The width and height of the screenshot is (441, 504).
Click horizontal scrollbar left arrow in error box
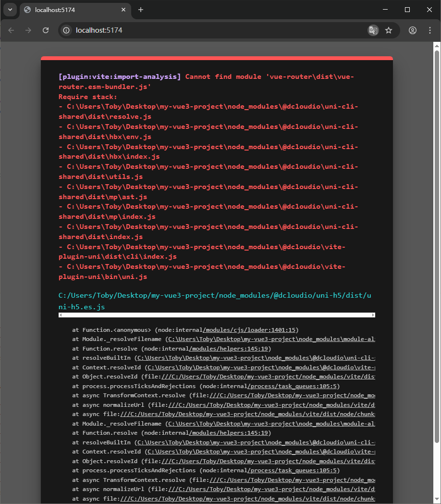pyautogui.click(x=61, y=315)
